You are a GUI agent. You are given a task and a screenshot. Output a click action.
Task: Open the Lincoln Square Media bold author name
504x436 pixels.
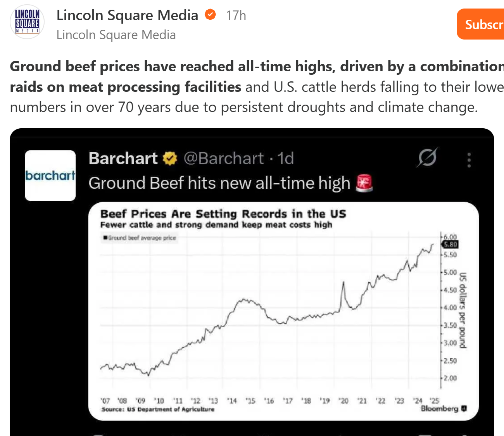127,15
